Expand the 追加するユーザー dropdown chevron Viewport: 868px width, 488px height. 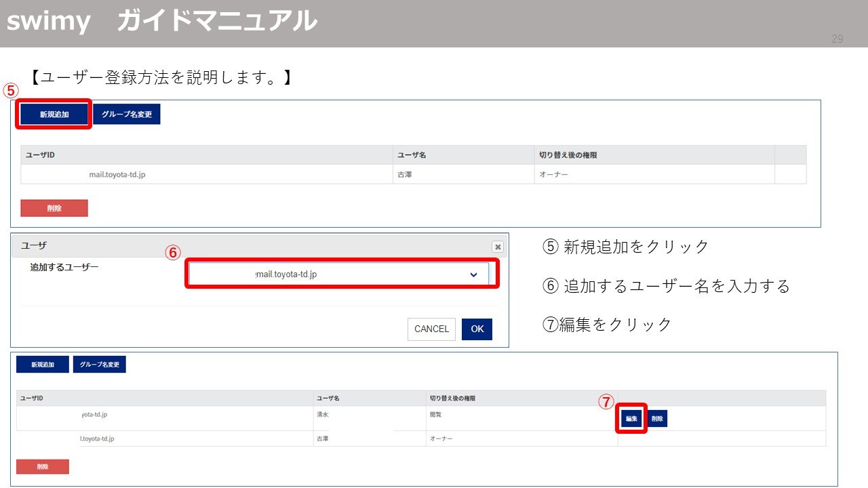click(473, 273)
